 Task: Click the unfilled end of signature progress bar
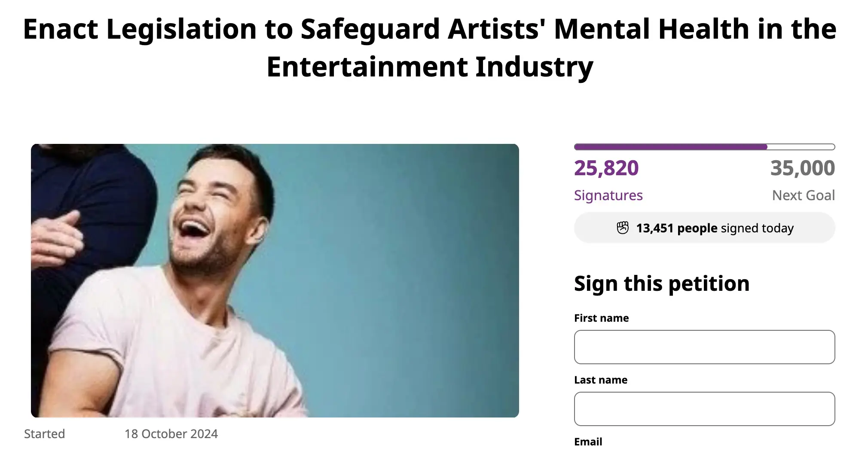coord(801,147)
